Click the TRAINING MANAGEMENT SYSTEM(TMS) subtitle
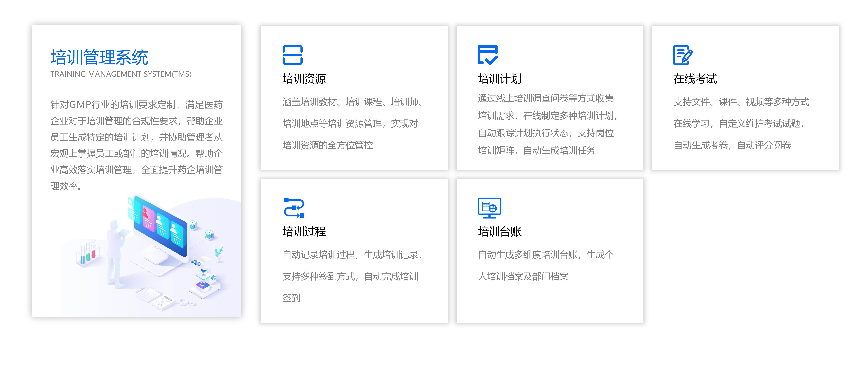This screenshot has height=373, width=868. [x=121, y=74]
